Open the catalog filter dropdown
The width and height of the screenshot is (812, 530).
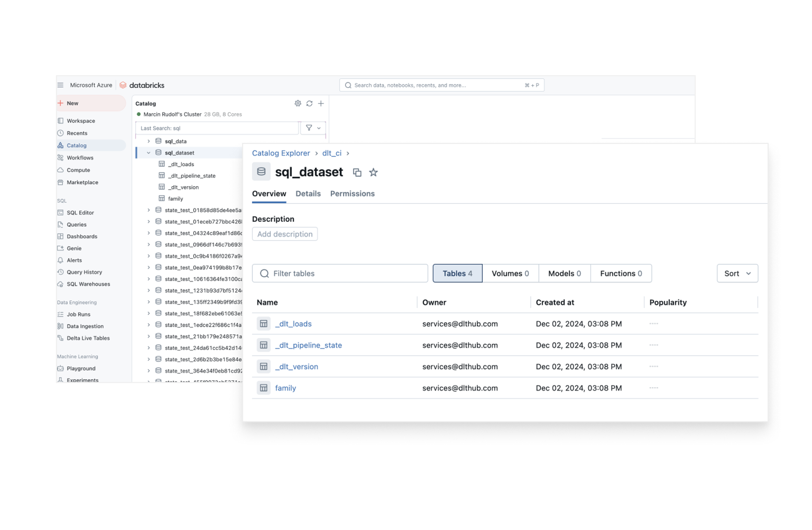coord(313,128)
